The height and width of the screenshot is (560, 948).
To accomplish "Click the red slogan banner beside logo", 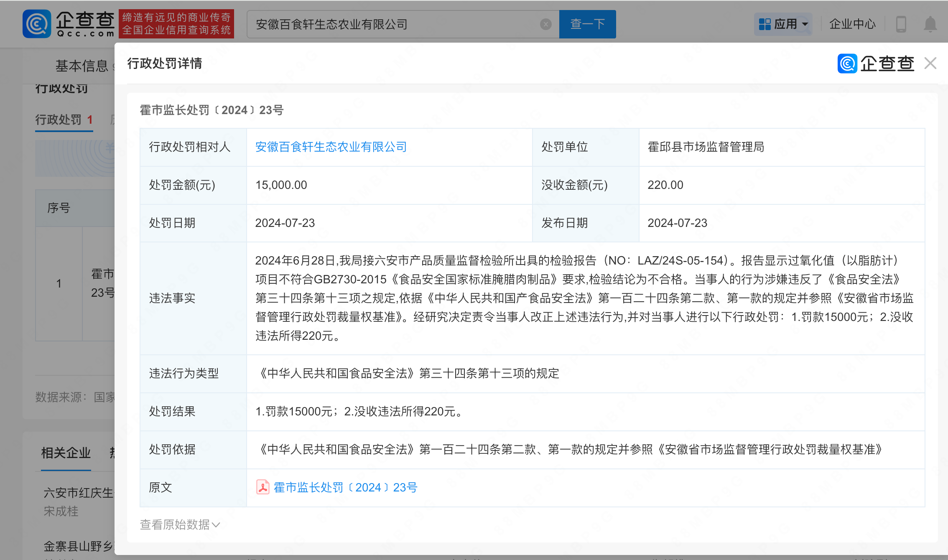I will (x=176, y=24).
